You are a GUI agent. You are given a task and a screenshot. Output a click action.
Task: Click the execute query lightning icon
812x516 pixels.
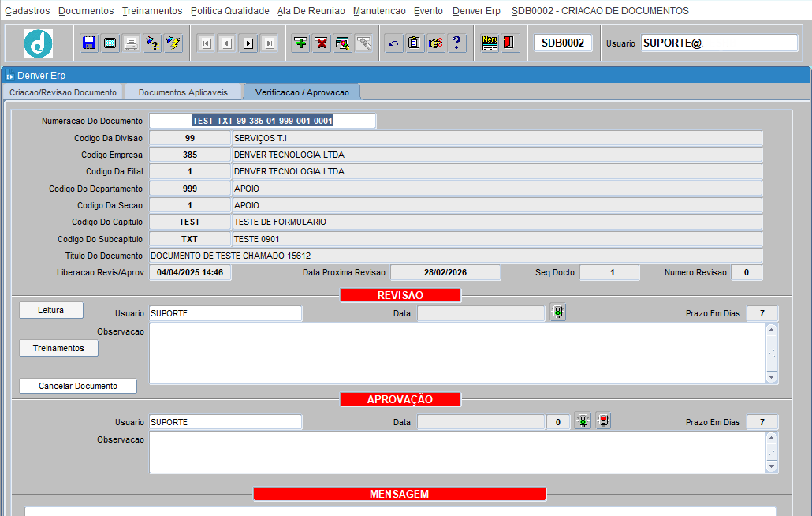[x=173, y=43]
